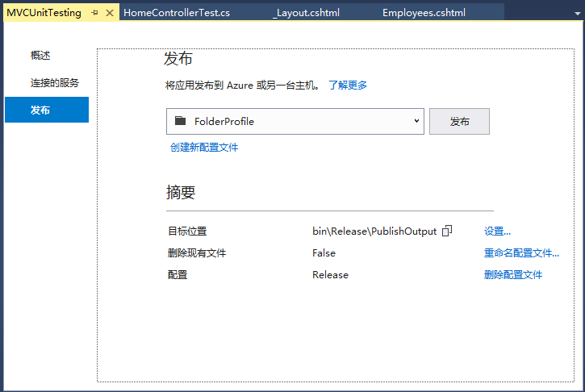Click the folder icon beside FolderProfile
This screenshot has height=392, width=585.
[x=180, y=121]
